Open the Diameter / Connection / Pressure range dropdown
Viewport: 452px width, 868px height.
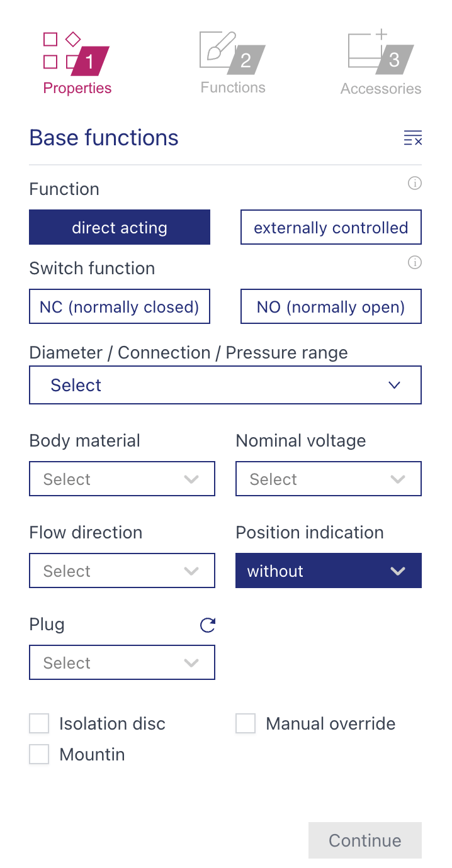tap(225, 384)
